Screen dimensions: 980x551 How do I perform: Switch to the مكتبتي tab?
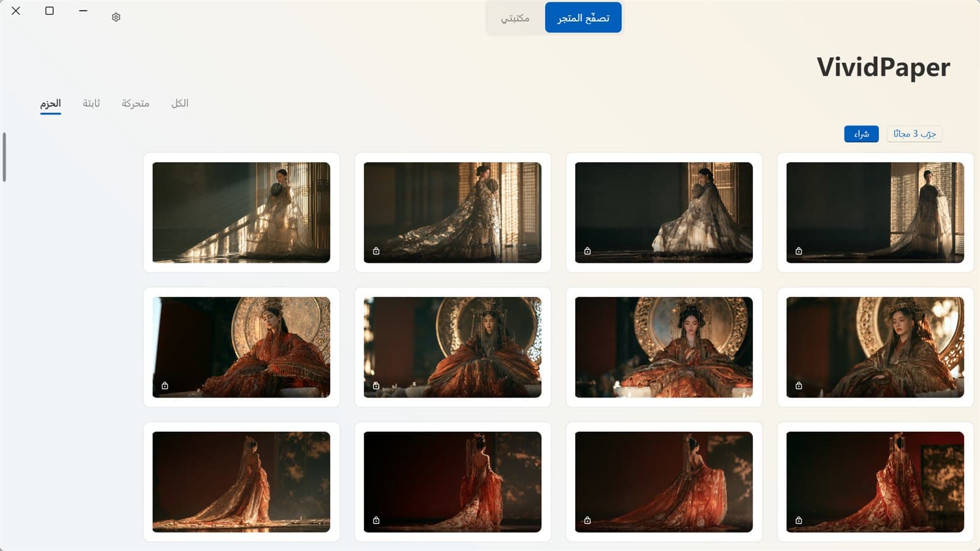coord(515,18)
